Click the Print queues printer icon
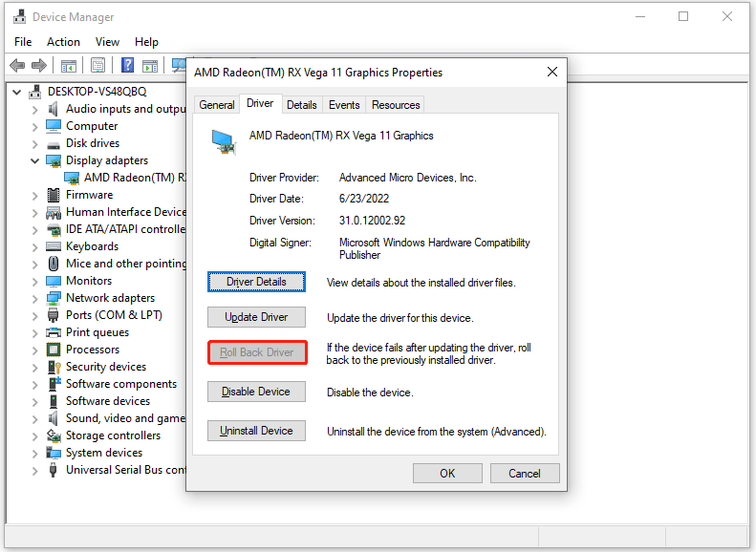This screenshot has height=552, width=756. (53, 332)
